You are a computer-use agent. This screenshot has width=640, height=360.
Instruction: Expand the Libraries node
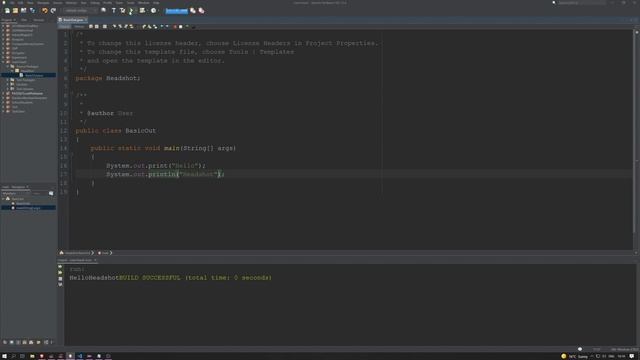tap(7, 84)
